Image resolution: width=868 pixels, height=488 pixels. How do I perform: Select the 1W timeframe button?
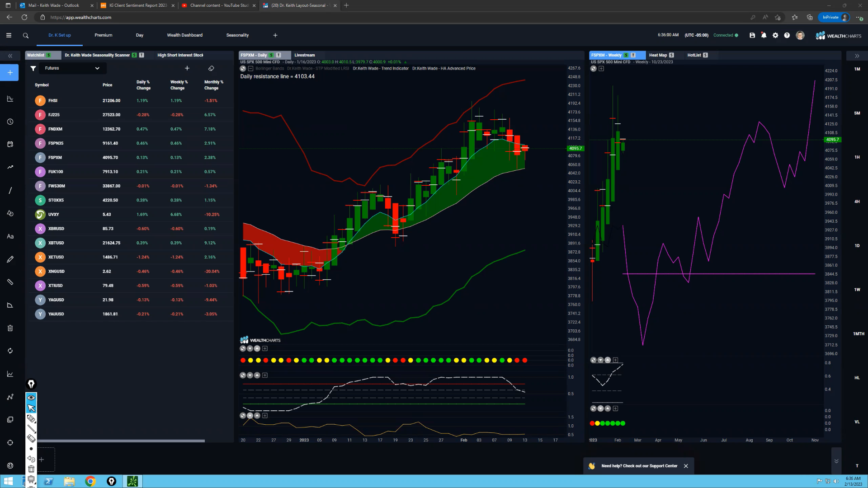click(857, 290)
